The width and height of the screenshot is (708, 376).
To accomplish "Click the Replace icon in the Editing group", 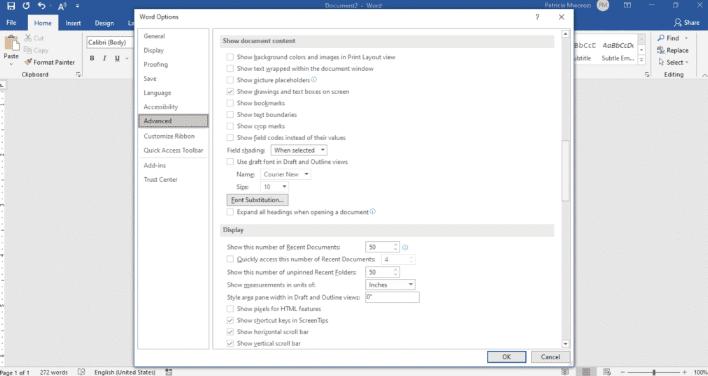I will [x=661, y=50].
